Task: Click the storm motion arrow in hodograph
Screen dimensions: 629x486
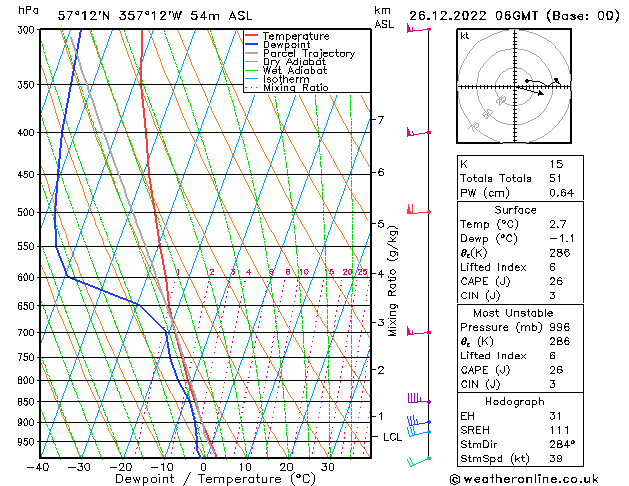Action: (530, 91)
